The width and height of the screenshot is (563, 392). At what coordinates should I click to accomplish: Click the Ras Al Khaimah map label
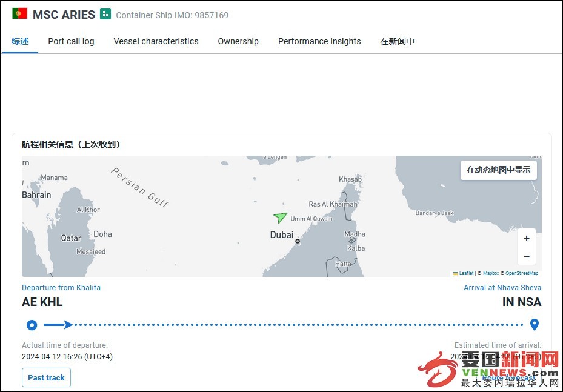333,204
